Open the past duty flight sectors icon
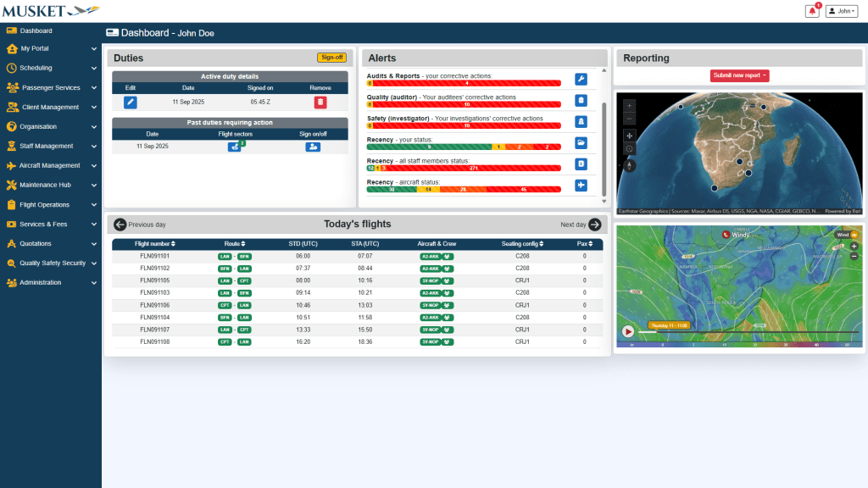The height and width of the screenshot is (488, 868). click(x=235, y=147)
